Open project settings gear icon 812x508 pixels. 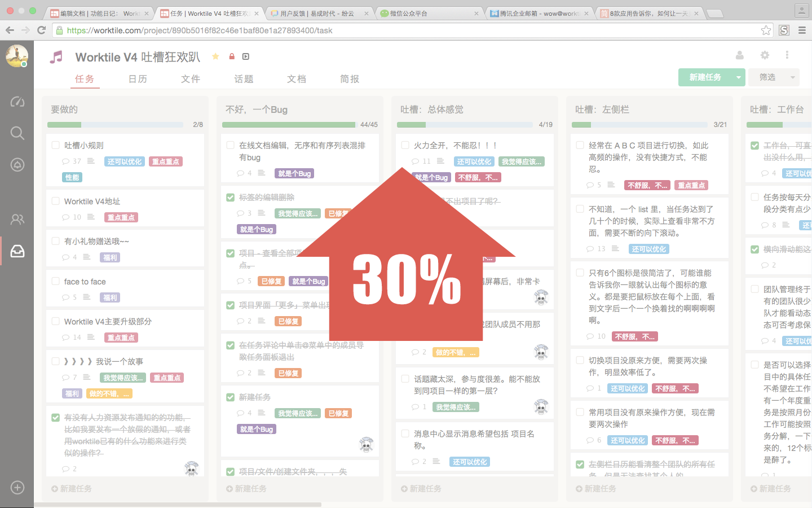[x=765, y=55]
